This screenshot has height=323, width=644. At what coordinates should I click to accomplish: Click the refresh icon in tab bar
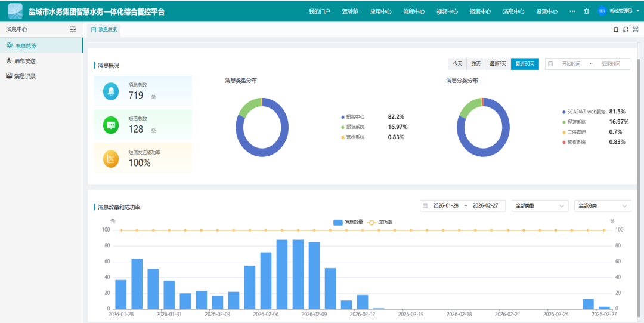click(x=626, y=29)
